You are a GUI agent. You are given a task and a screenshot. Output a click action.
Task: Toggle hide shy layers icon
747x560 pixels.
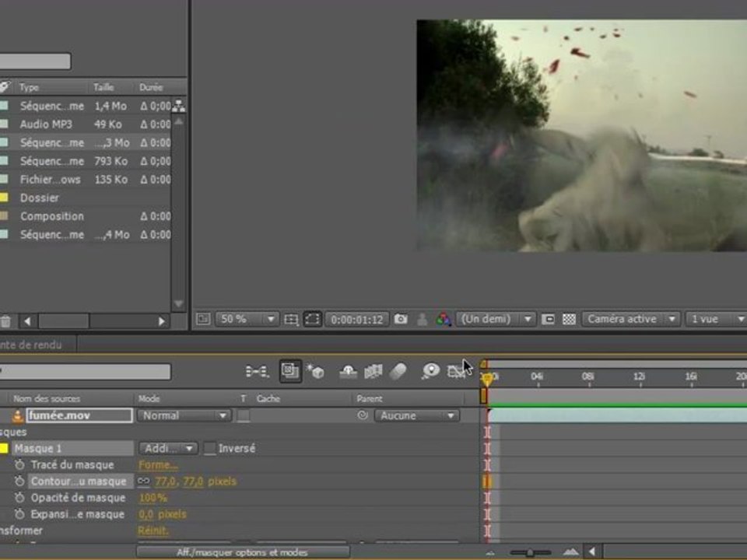(349, 372)
